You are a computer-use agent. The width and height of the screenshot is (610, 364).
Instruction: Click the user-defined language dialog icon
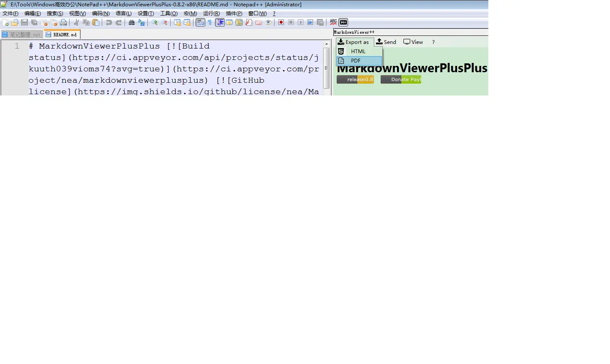click(x=229, y=22)
